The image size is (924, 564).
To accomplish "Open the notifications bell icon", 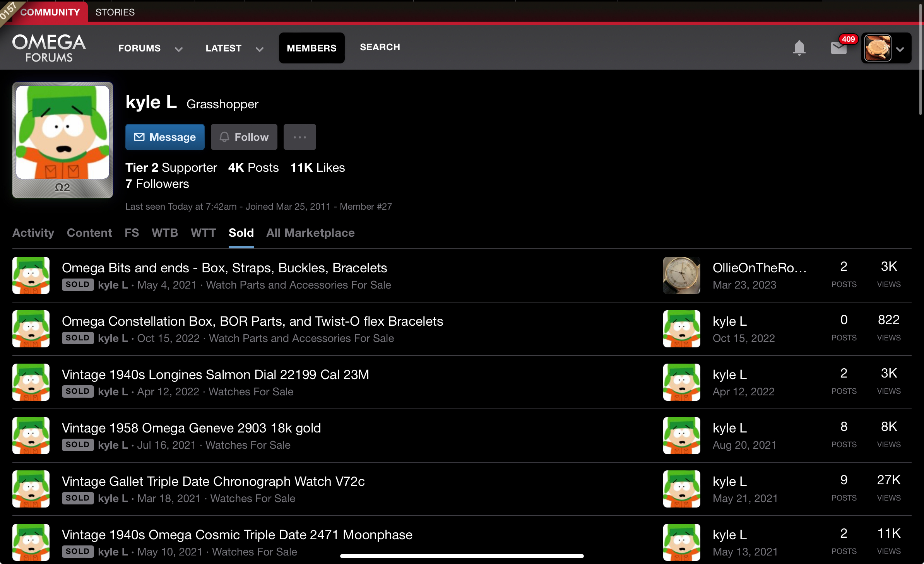I will click(x=799, y=48).
